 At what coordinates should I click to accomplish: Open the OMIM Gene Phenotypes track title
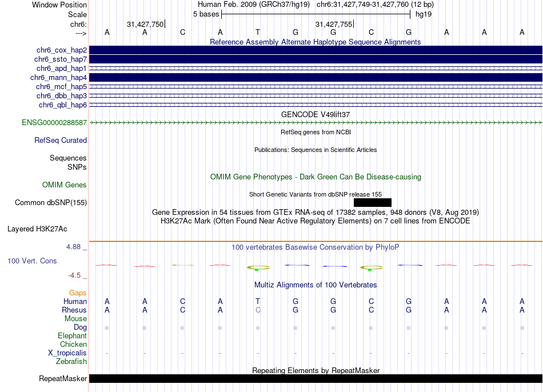pos(316,177)
